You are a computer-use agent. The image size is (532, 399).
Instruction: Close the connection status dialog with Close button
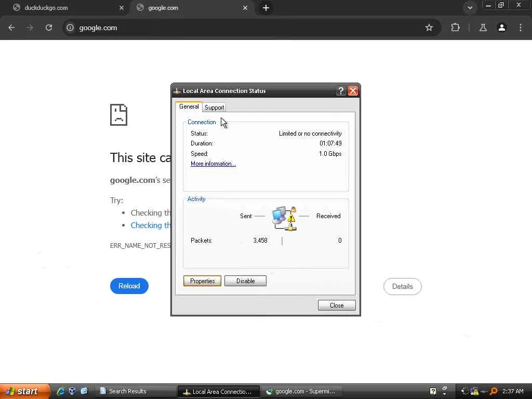pos(337,305)
